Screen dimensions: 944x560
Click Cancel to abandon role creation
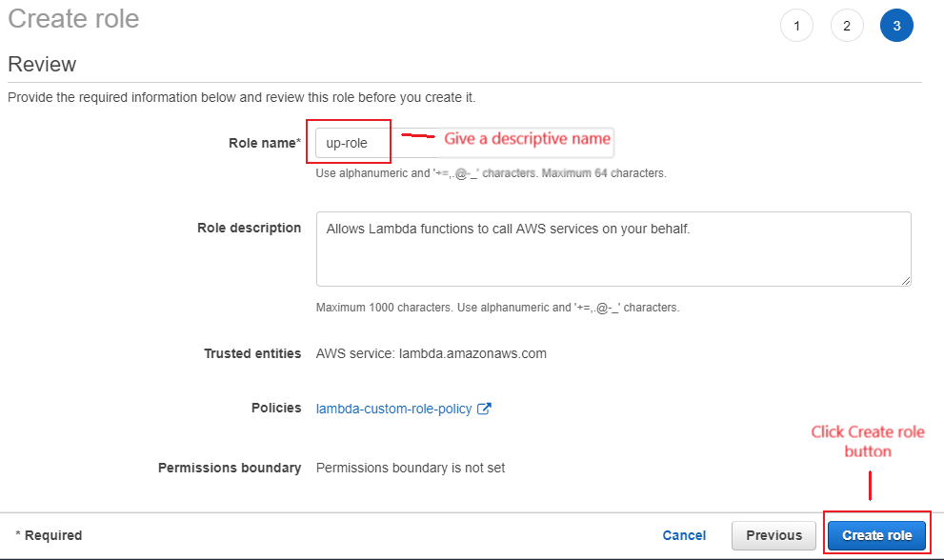tap(684, 535)
